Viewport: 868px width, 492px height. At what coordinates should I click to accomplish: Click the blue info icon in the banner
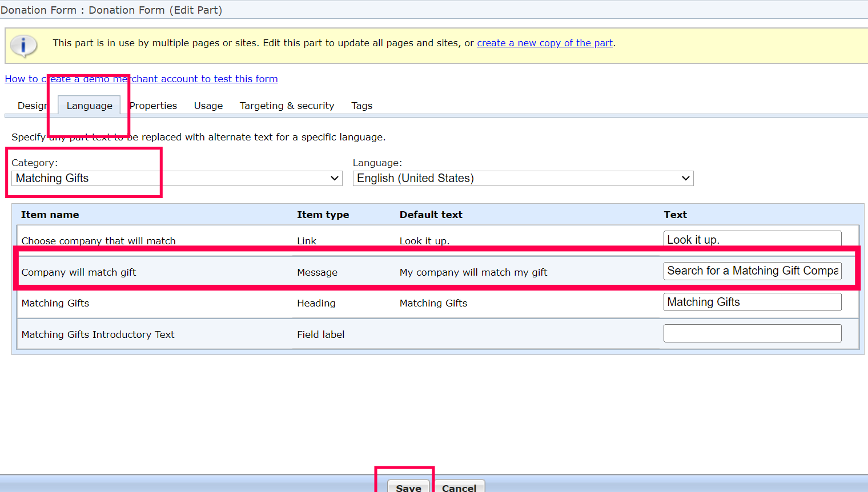pos(23,46)
